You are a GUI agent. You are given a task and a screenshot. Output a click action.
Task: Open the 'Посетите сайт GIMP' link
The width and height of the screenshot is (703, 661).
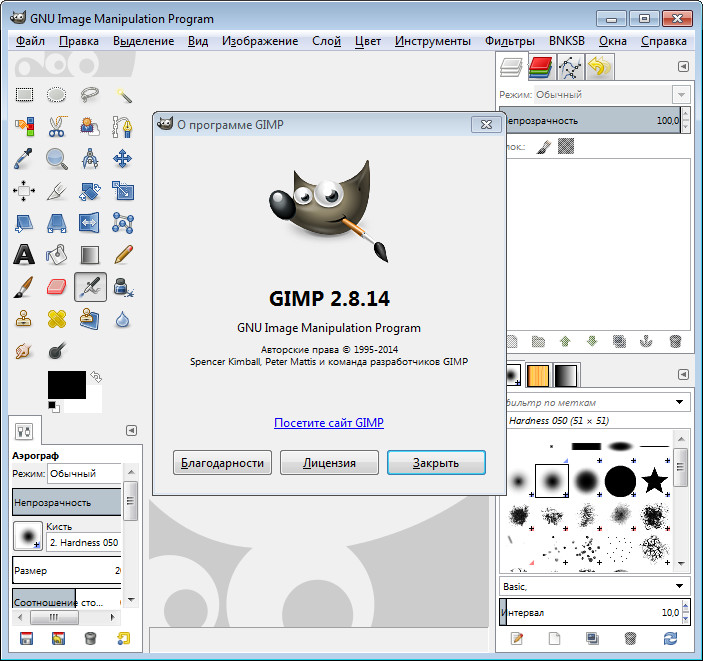click(329, 423)
